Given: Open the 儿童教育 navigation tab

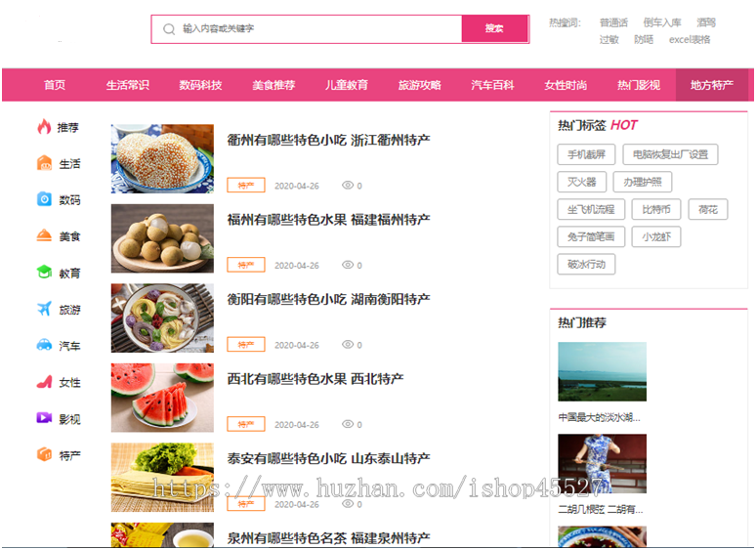Looking at the screenshot, I should [x=347, y=85].
